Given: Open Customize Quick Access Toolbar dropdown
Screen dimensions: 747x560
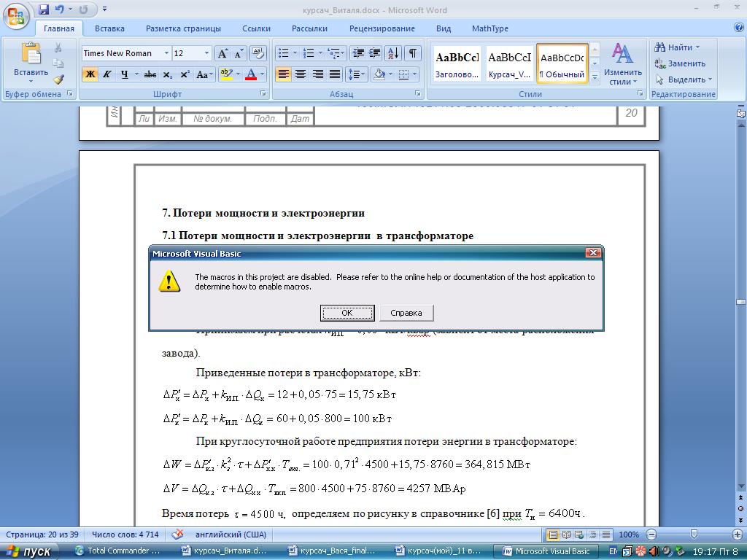Looking at the screenshot, I should click(x=104, y=9).
